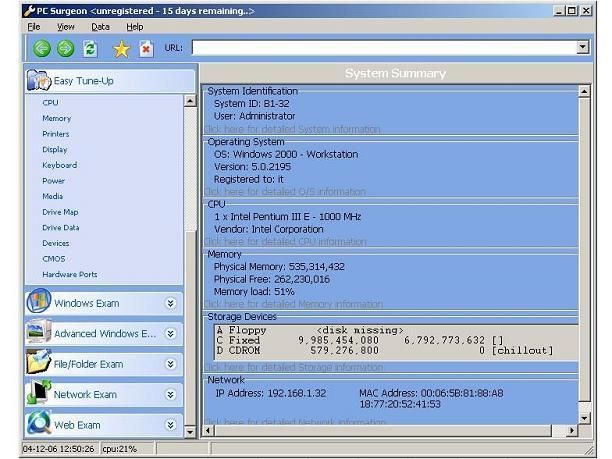Click the Windows Exam logo icon

click(38, 302)
